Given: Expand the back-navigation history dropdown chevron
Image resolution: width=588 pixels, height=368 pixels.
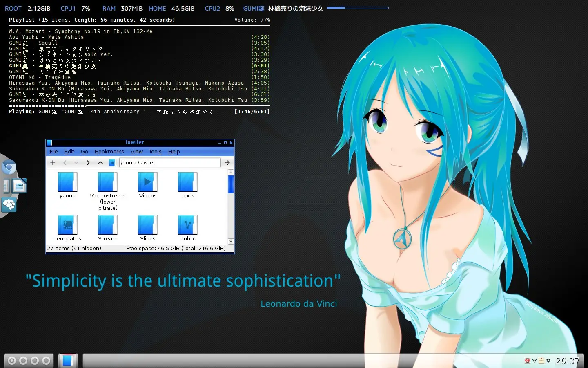Looking at the screenshot, I should click(76, 162).
